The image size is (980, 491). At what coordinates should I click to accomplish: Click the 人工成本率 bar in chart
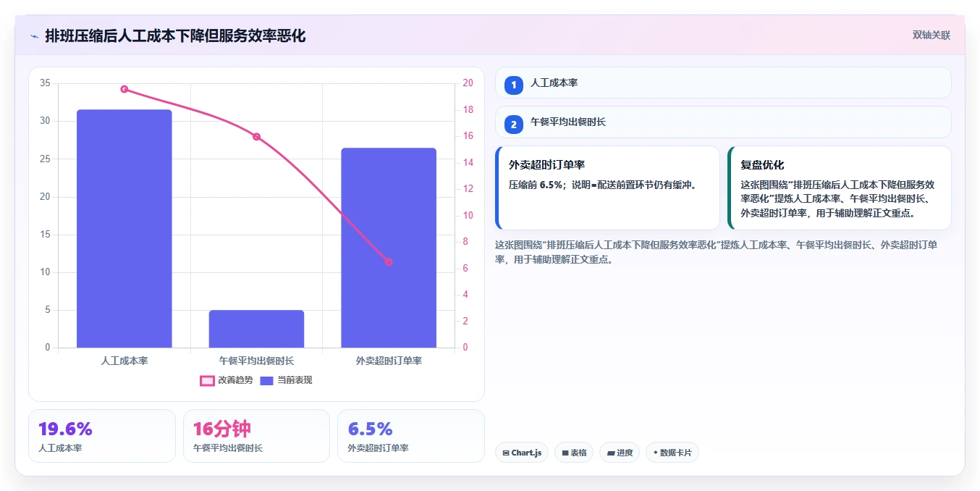124,229
